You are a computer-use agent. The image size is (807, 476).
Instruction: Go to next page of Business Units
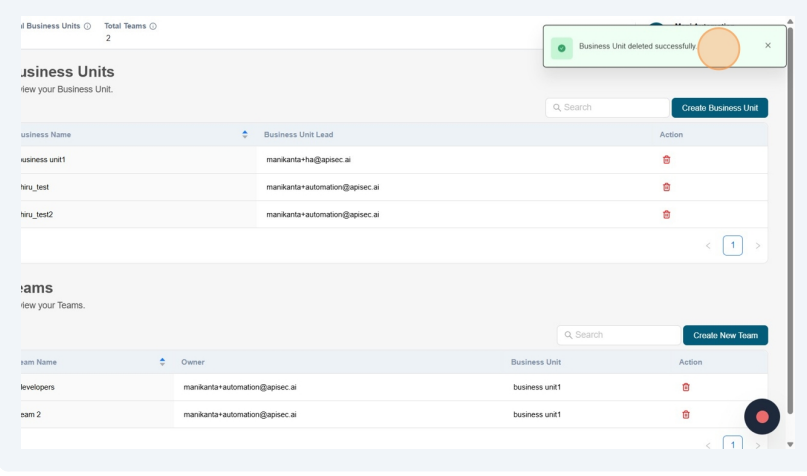click(758, 246)
